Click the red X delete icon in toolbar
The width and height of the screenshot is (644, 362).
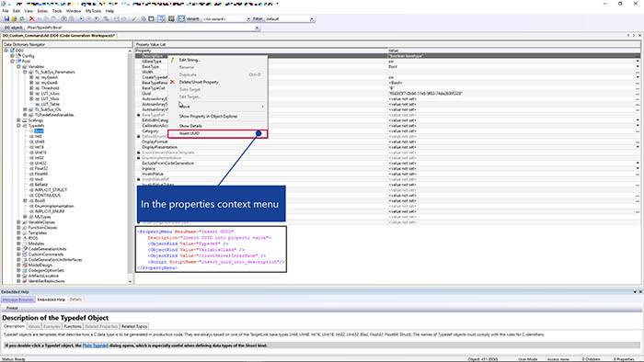pyautogui.click(x=31, y=19)
